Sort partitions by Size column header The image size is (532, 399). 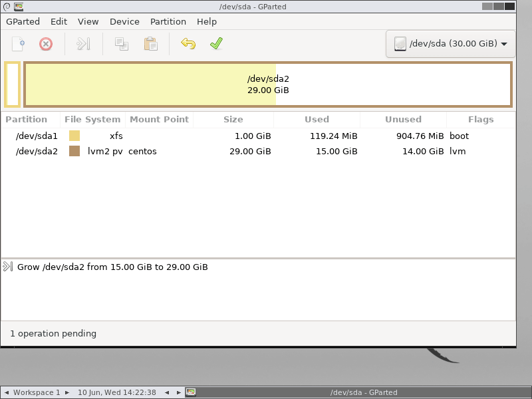click(x=233, y=120)
